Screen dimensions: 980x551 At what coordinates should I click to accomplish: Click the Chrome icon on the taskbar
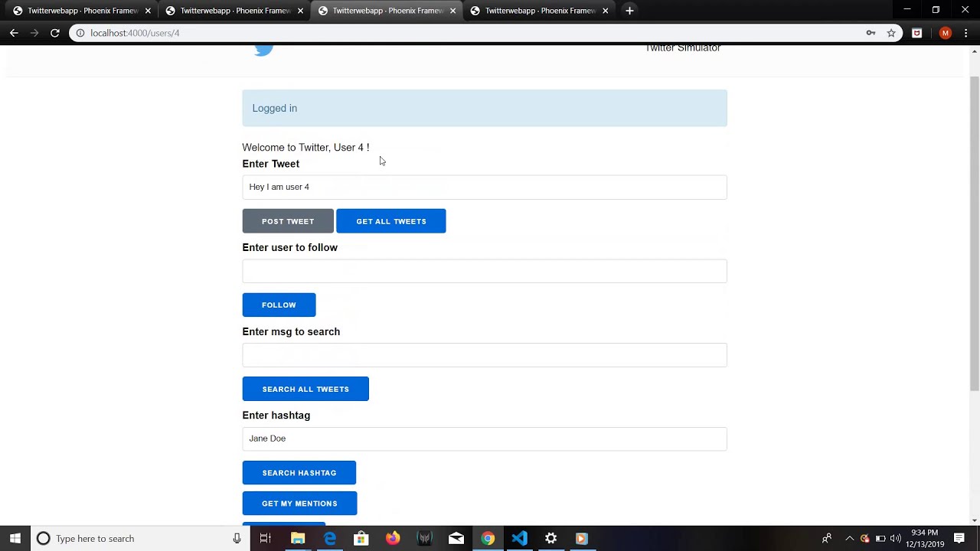pyautogui.click(x=488, y=539)
